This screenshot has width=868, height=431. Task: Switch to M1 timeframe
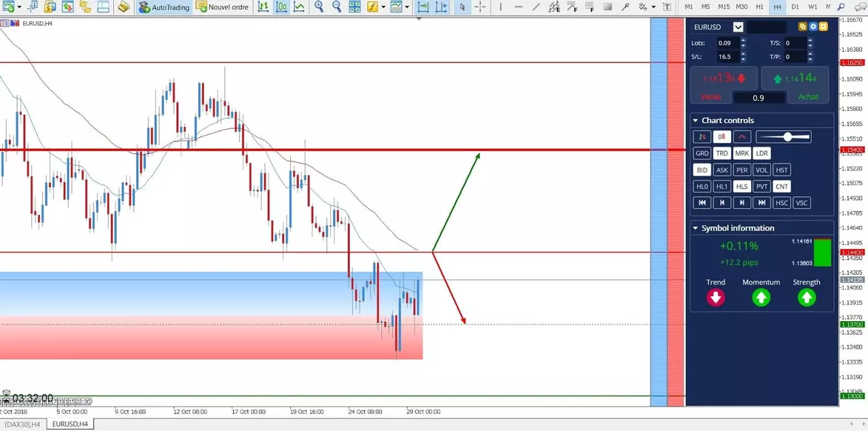point(689,7)
